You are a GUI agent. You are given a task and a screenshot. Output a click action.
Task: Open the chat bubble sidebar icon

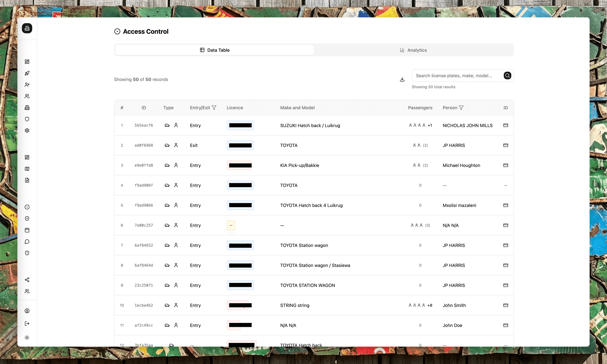click(x=27, y=242)
